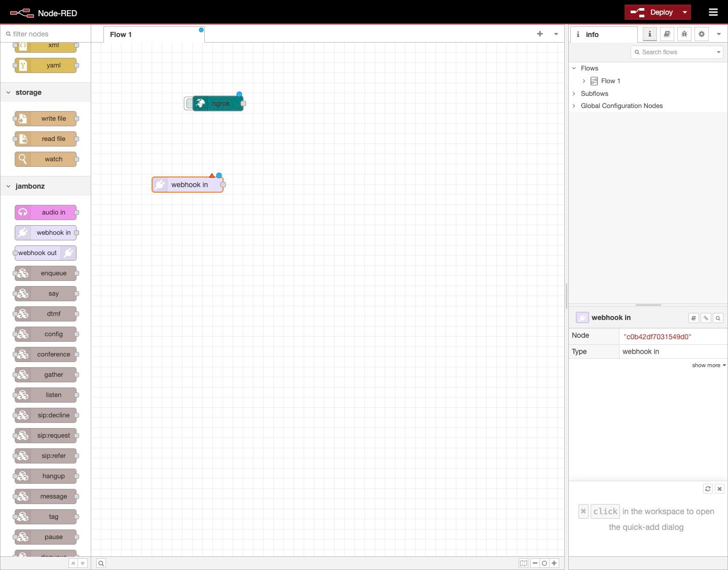Pick the sip:request palette node
Image resolution: width=728 pixels, height=570 pixels.
click(46, 436)
